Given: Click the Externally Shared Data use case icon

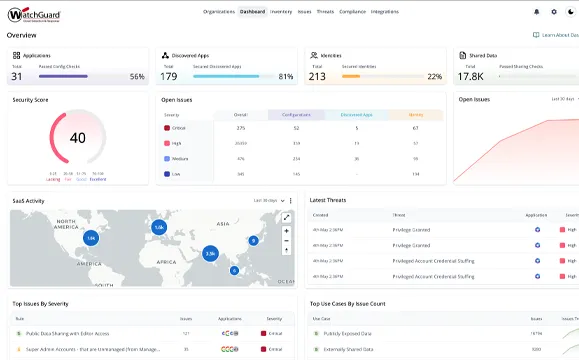Looking at the screenshot, I should click(316, 349).
